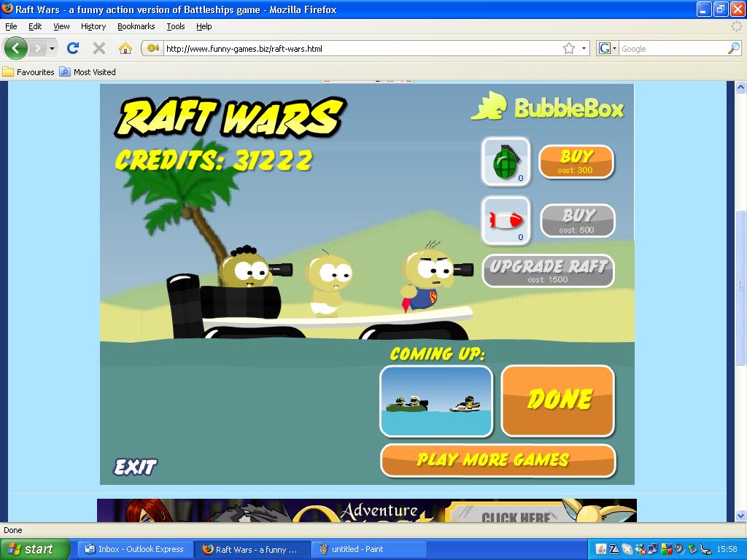747x560 pixels.
Task: Go to the Firefox home page icon
Action: 125,48
